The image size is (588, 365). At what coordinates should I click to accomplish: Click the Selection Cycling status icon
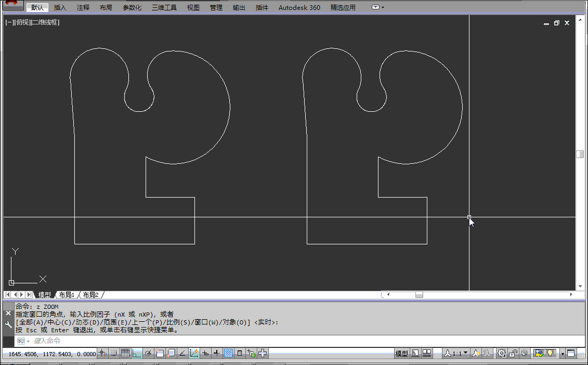coord(251,353)
